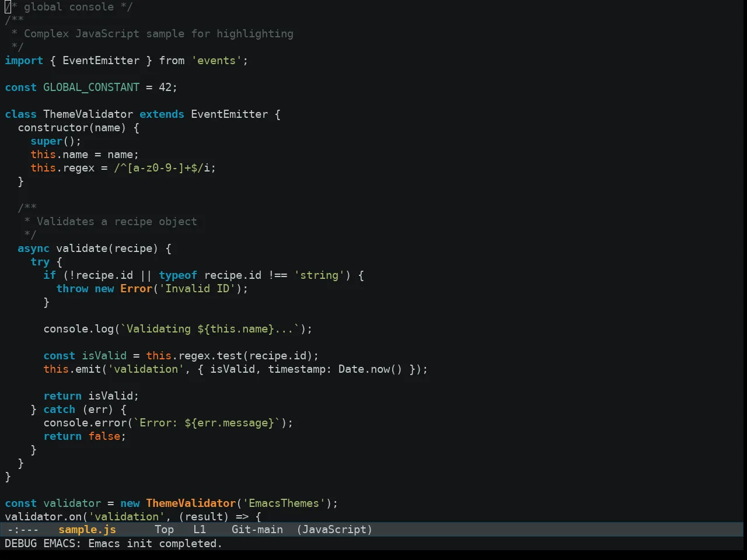Click on GLOBAL_CONSTANT identifier
Screen dimensions: 747x560
point(92,87)
